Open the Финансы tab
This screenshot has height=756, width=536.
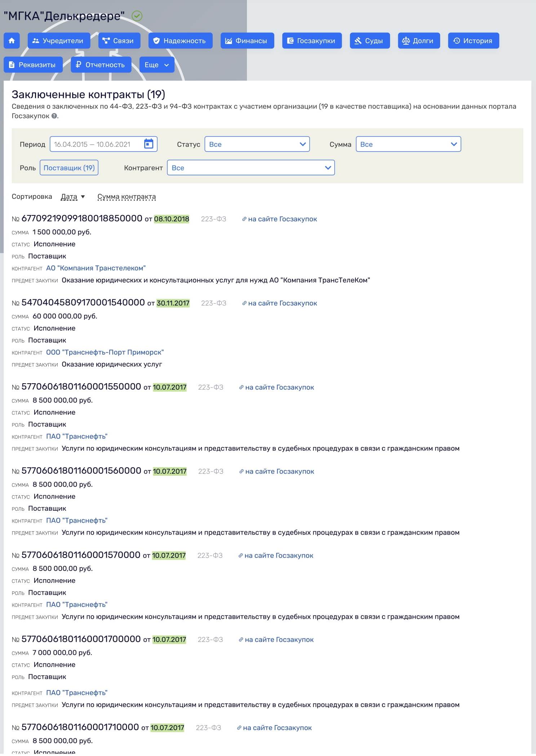247,41
